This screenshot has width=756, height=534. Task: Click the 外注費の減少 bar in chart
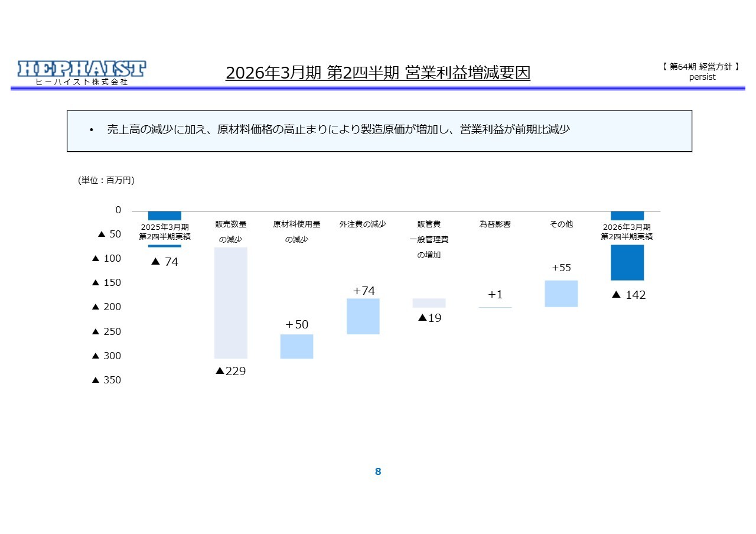click(x=363, y=316)
